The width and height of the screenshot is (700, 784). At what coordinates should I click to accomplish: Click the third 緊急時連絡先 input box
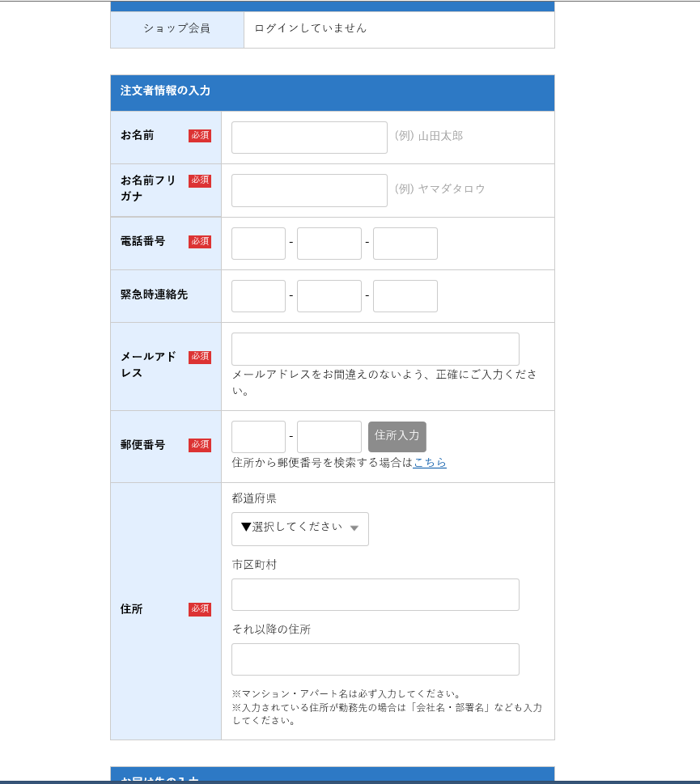pos(405,295)
